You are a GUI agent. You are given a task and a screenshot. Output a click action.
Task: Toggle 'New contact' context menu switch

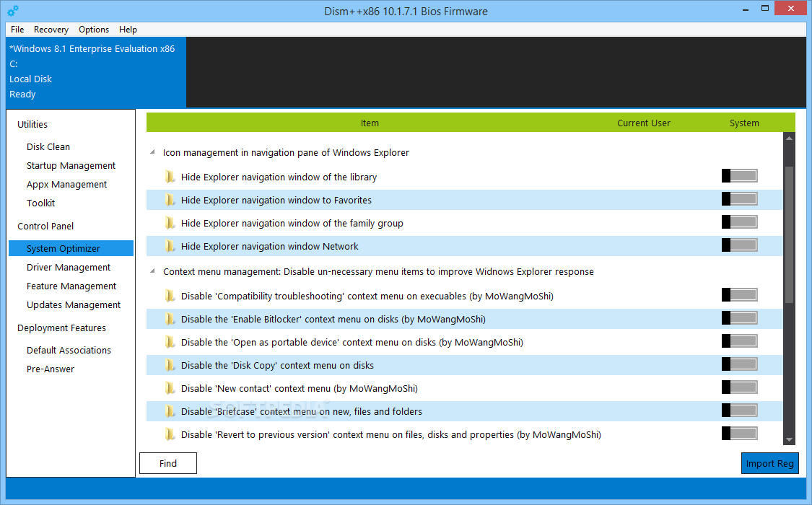[740, 387]
